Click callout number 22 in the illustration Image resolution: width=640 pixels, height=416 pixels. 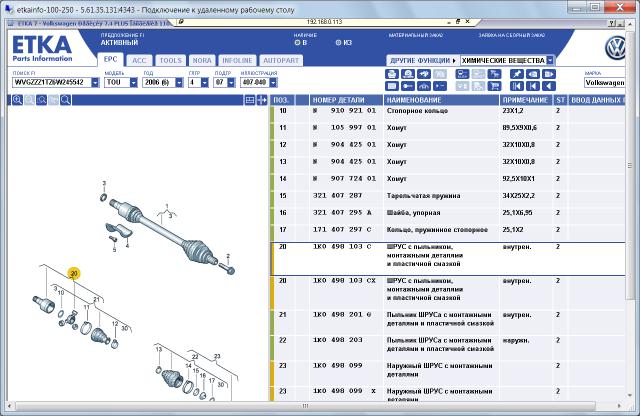(195, 357)
